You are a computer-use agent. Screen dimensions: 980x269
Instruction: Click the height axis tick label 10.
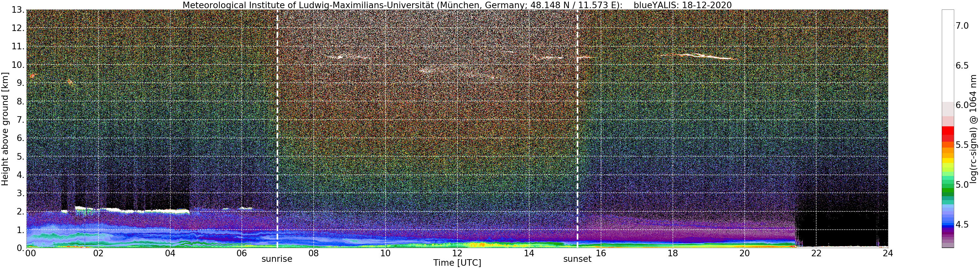pos(18,65)
